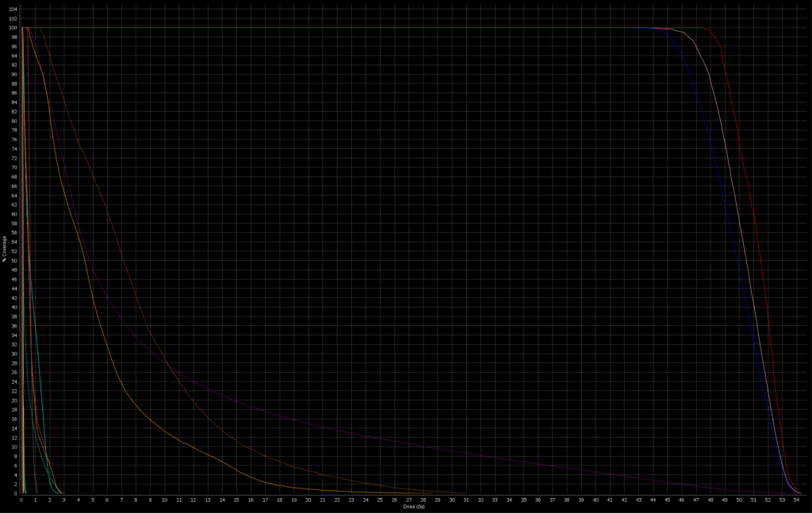Click the 50 tick on the dose axis
Image resolution: width=812 pixels, height=513 pixels.
[739, 500]
